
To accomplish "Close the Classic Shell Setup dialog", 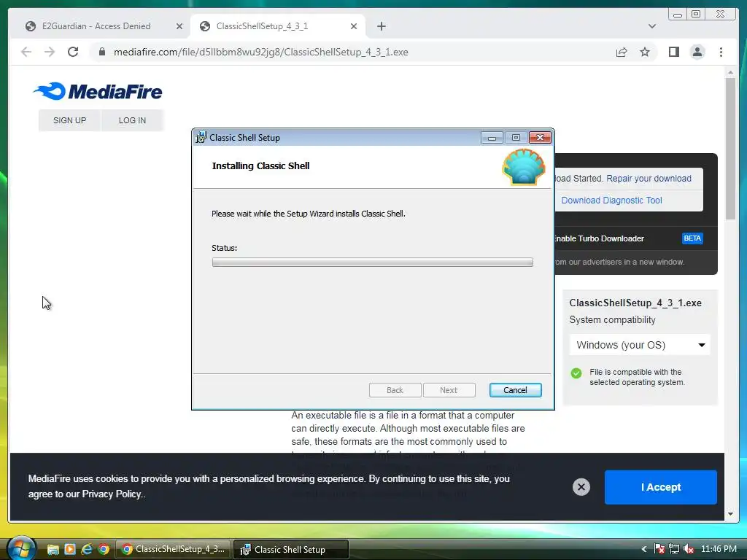I will click(x=540, y=138).
